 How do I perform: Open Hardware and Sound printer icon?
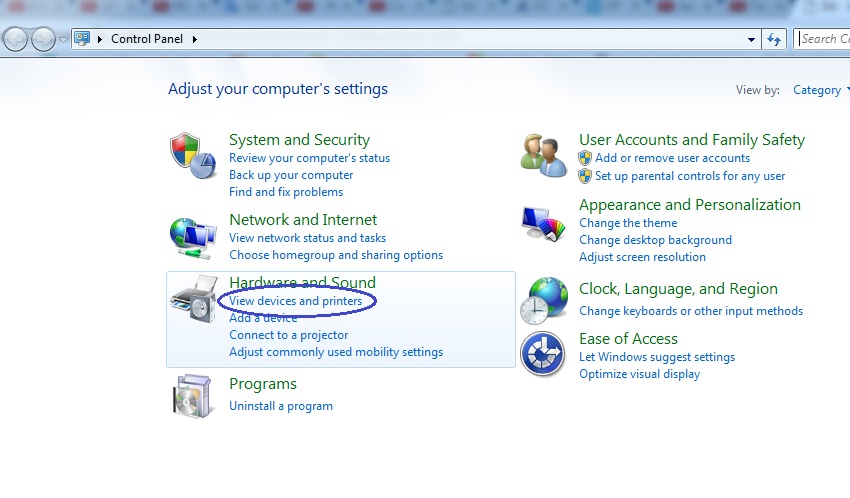(194, 299)
